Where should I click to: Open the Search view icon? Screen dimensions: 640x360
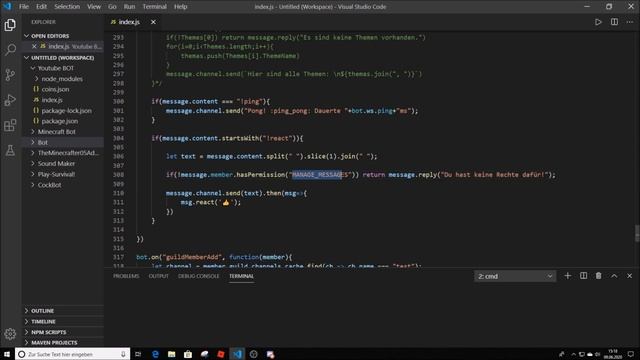10,50
